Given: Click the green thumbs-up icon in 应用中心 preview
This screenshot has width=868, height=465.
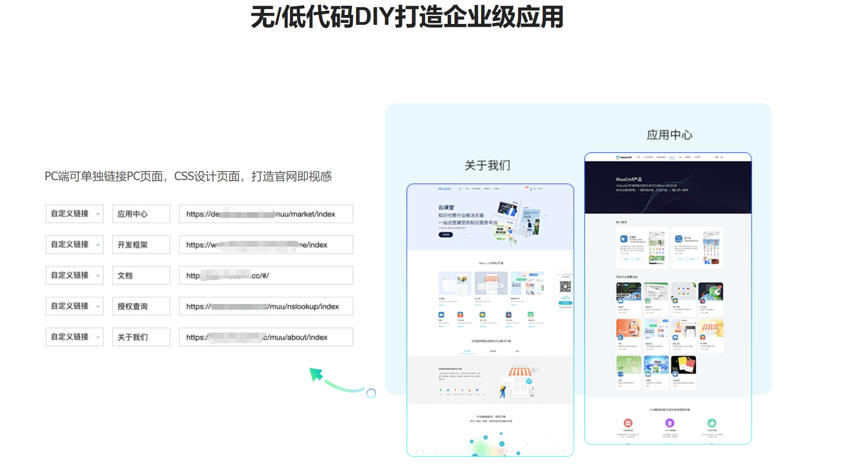Looking at the screenshot, I should 712,423.
